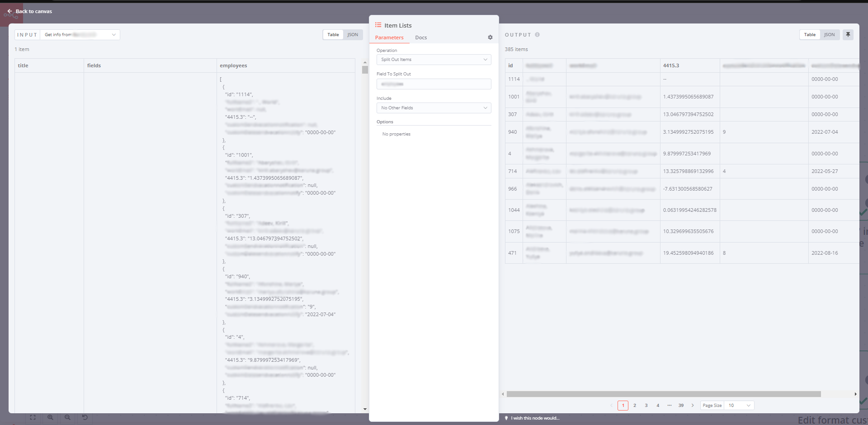Select Table view in output panel

[x=810, y=35]
